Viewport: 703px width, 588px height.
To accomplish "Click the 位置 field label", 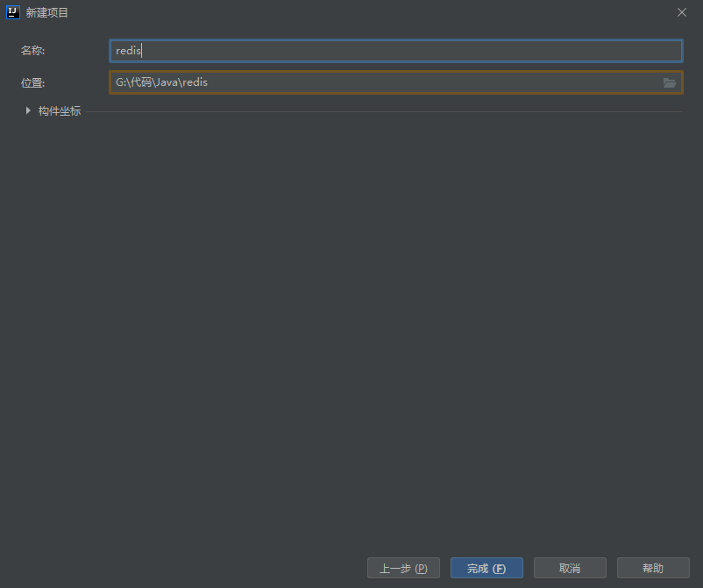I will pyautogui.click(x=32, y=82).
